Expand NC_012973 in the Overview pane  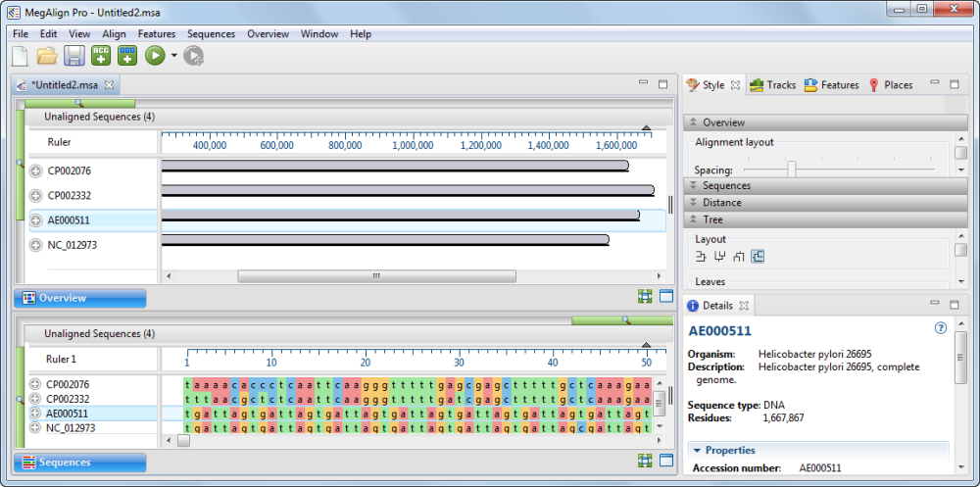click(36, 245)
